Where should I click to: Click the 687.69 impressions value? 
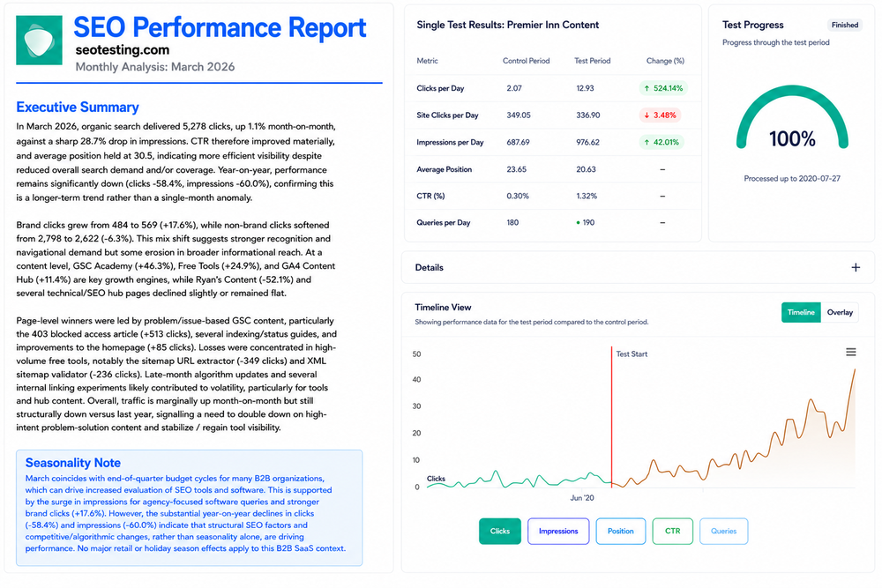518,142
